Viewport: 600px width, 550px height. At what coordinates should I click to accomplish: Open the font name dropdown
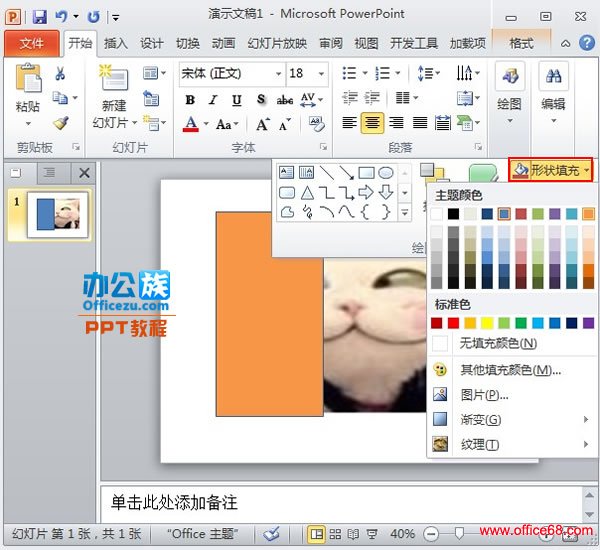(x=279, y=73)
